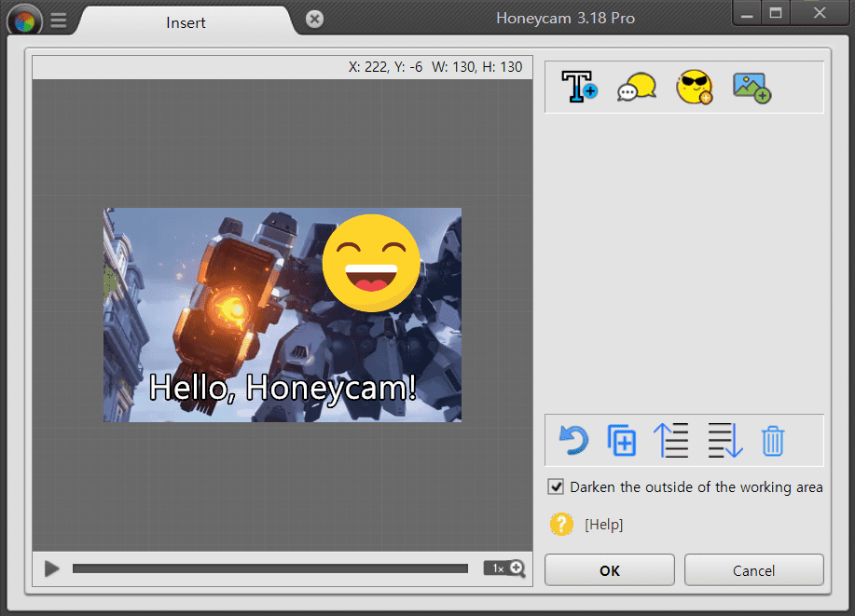
Task: Click the playback timeline slider
Action: click(270, 568)
